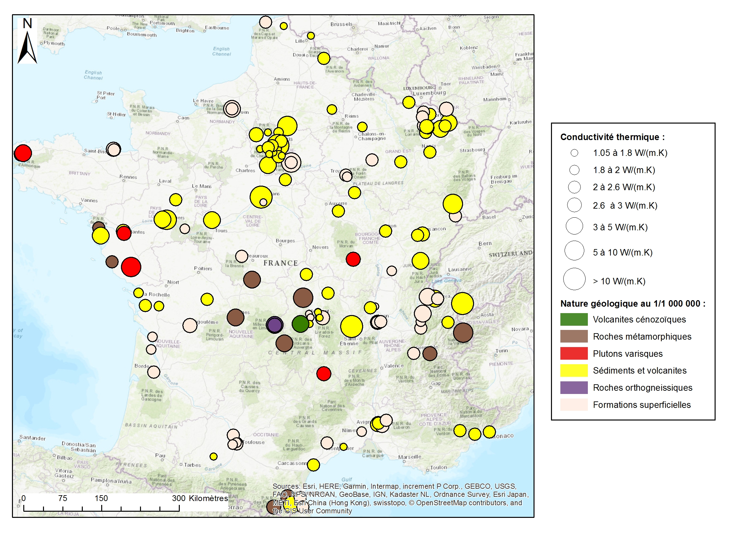Click the red point in western Brittany
This screenshot has height=535, width=756.
coord(23,153)
